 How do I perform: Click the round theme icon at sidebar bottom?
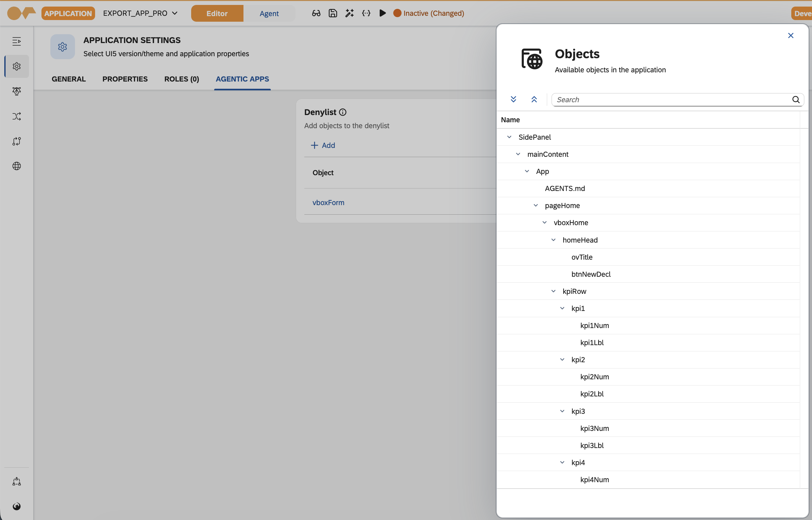(x=16, y=506)
